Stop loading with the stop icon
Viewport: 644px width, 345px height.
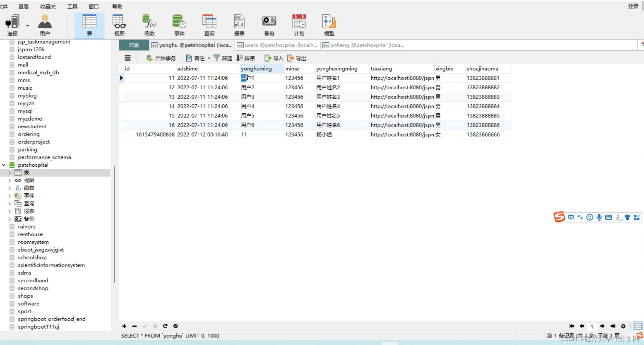175,326
